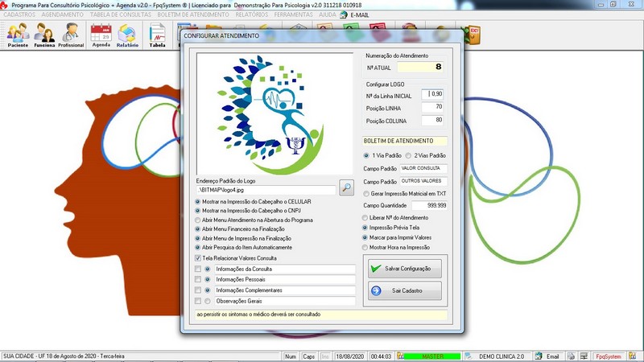
Task: Click the Salvar Configuração button
Action: point(405,269)
